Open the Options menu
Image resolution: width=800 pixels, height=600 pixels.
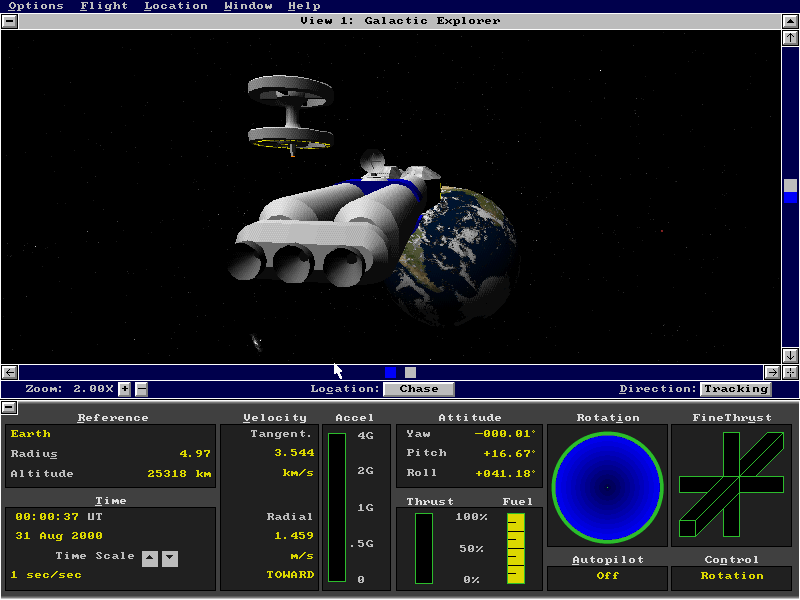click(36, 6)
